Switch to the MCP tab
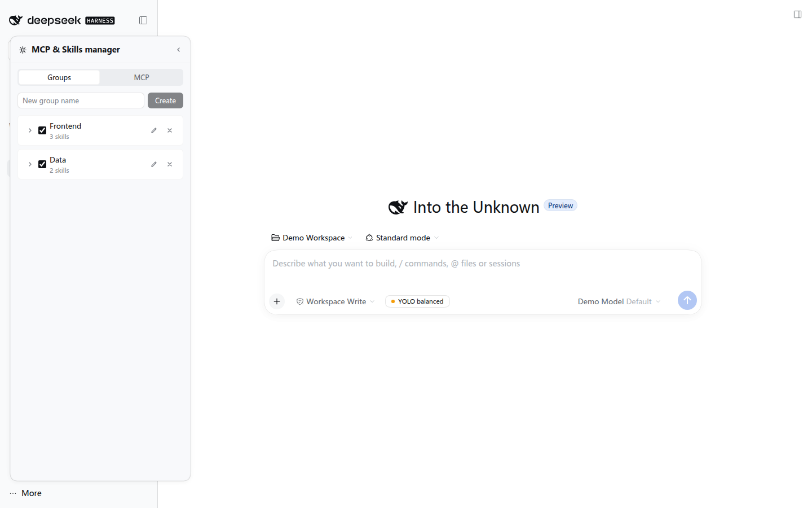 (x=142, y=77)
